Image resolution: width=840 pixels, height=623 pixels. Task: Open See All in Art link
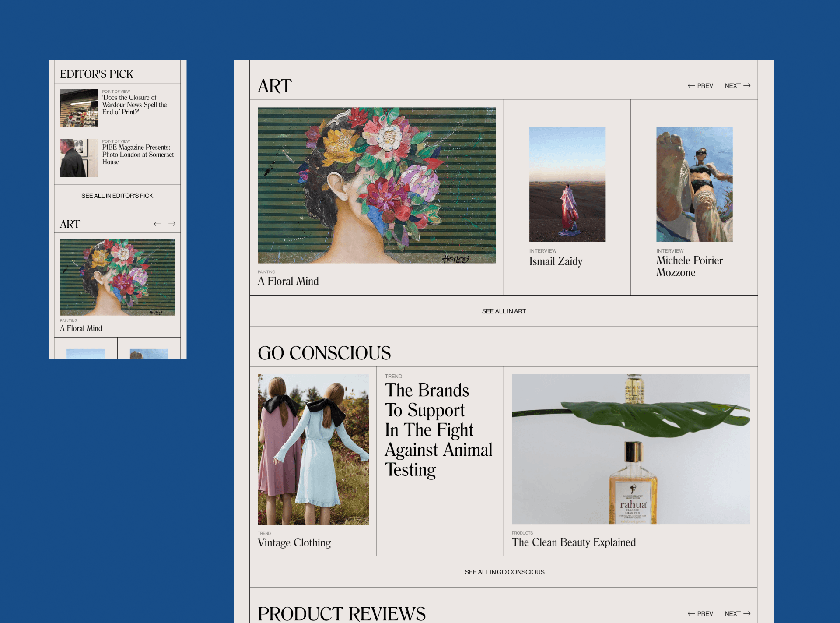[504, 311]
